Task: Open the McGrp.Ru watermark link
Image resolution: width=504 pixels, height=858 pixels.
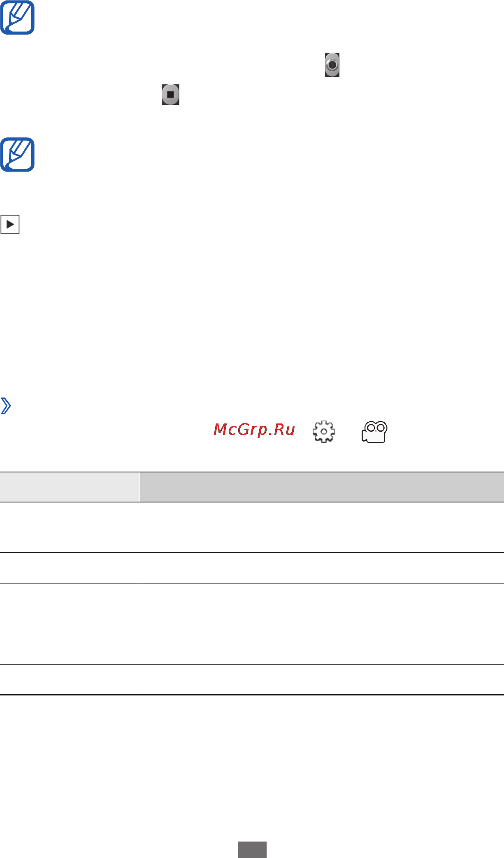Action: pos(254,430)
